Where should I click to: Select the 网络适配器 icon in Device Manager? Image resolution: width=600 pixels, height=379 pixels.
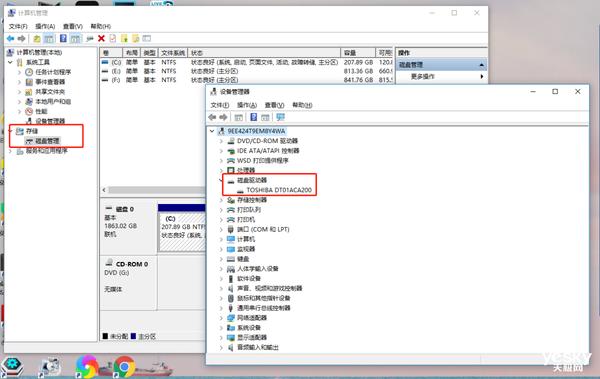pyautogui.click(x=231, y=318)
